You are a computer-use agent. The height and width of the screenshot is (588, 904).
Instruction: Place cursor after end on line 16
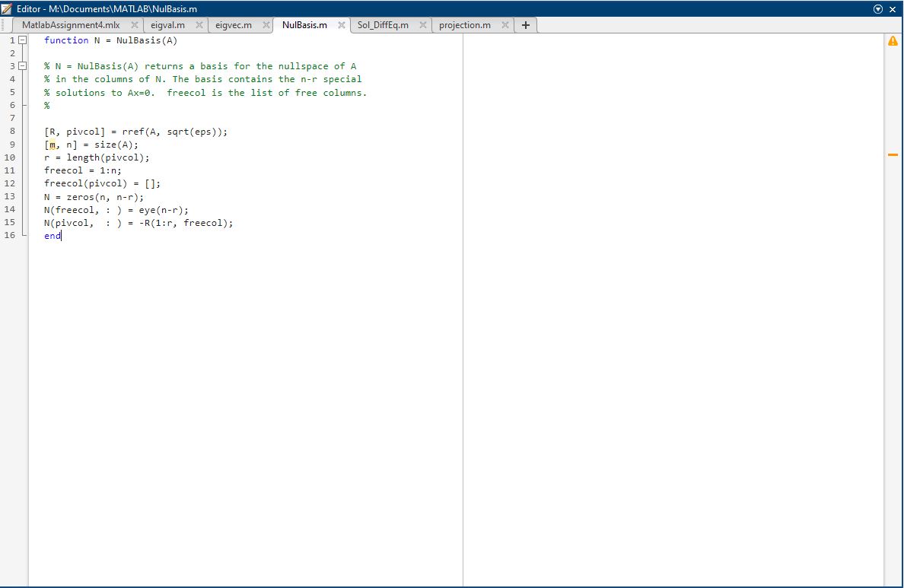tap(62, 236)
